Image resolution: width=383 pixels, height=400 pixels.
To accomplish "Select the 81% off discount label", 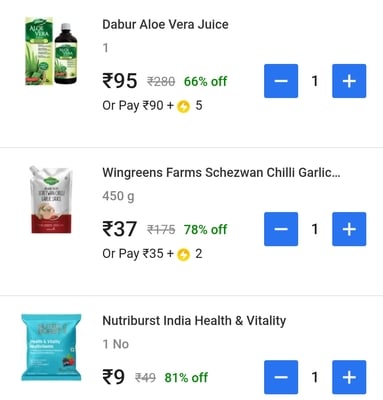I will coord(186,378).
